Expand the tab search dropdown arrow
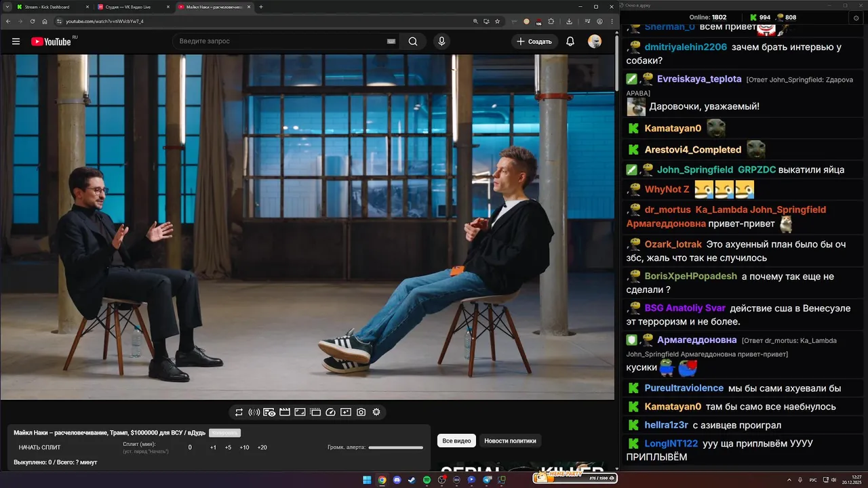Screen dimensions: 868x488 [x=6, y=7]
